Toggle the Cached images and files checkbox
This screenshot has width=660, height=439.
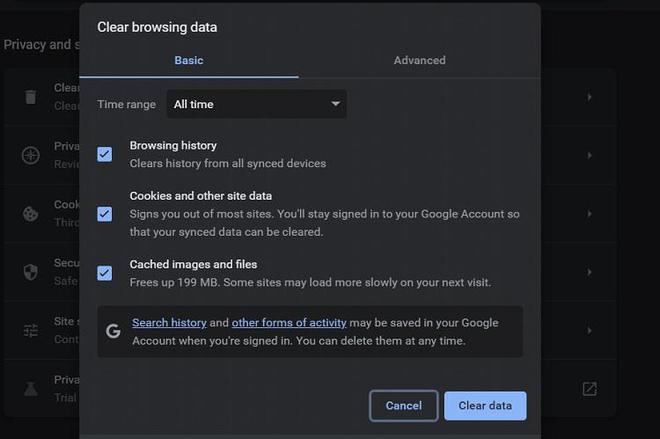104,273
